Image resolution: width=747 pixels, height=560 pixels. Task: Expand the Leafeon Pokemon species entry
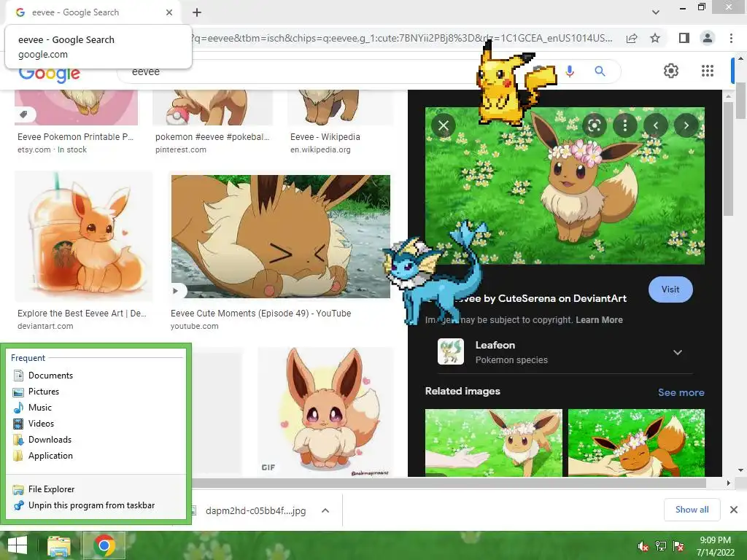pyautogui.click(x=678, y=352)
